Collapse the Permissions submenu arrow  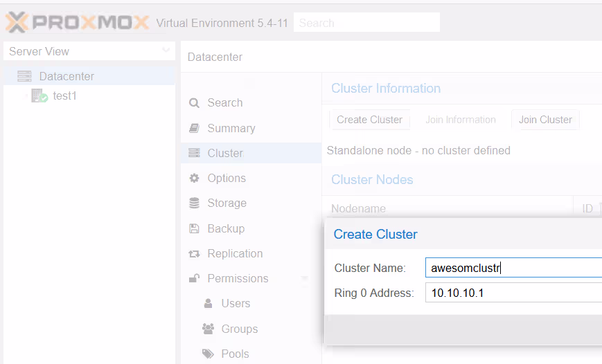(x=305, y=279)
